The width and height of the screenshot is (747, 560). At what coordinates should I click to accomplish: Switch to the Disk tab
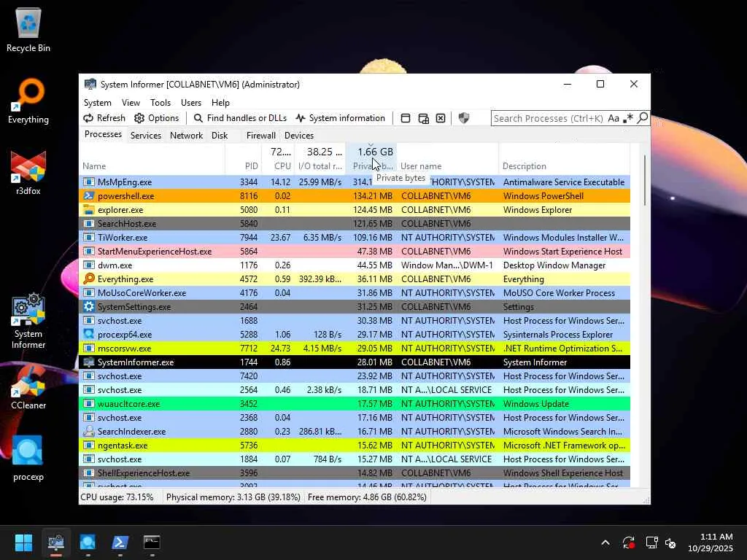(x=220, y=135)
